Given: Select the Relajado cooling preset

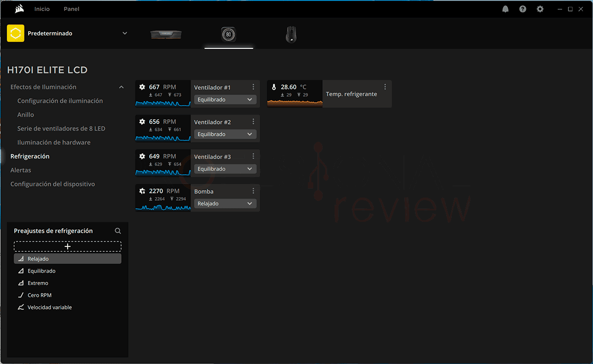Looking at the screenshot, I should tap(68, 259).
